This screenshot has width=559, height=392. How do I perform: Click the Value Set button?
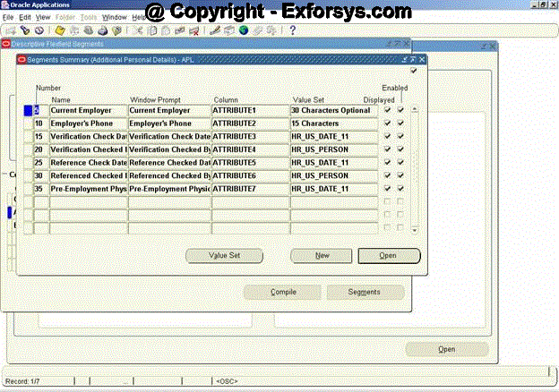coord(224,255)
